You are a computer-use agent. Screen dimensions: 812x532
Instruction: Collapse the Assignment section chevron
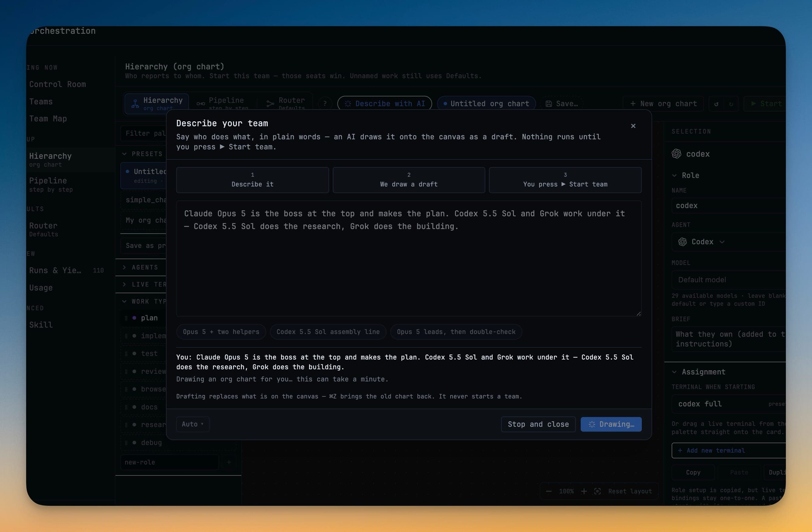coord(674,372)
